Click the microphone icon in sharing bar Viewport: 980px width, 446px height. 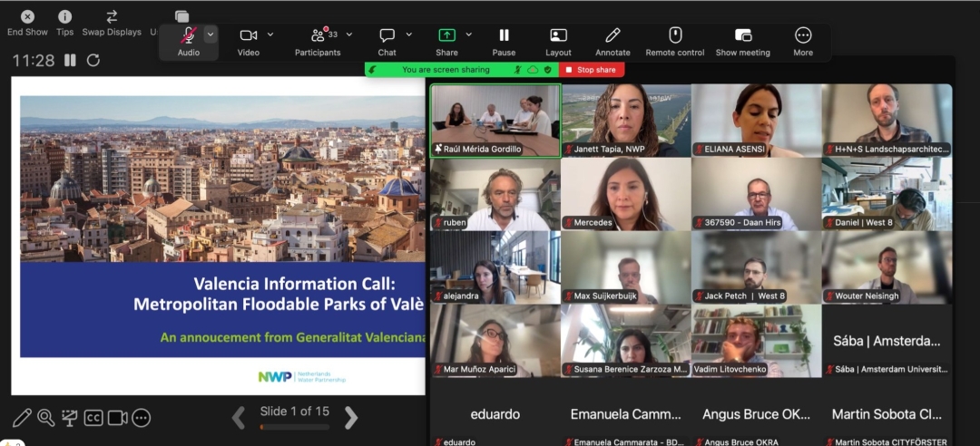tap(517, 70)
